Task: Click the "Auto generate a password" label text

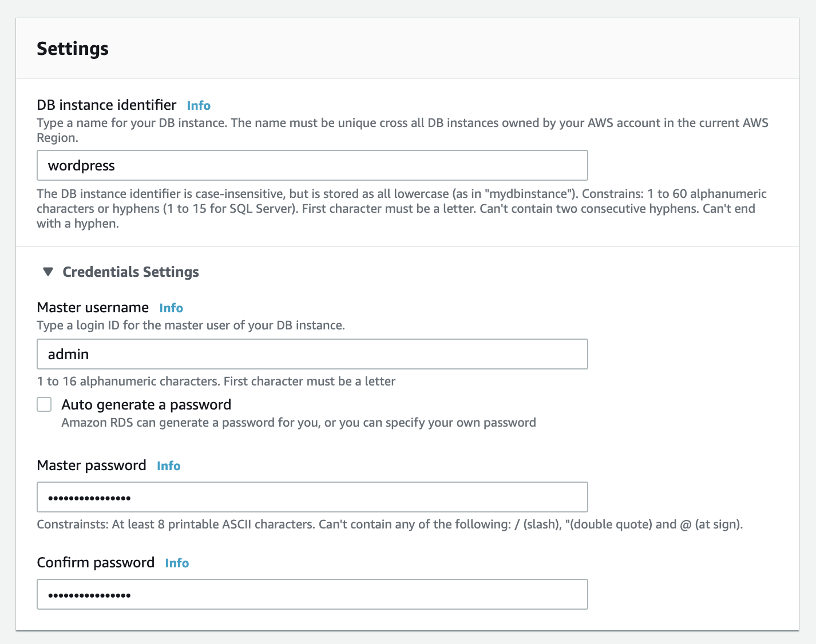Action: coord(146,405)
